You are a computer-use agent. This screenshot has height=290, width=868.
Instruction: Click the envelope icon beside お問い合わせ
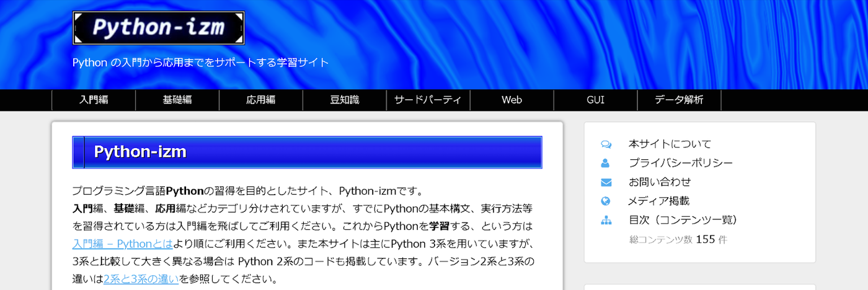[x=606, y=182]
